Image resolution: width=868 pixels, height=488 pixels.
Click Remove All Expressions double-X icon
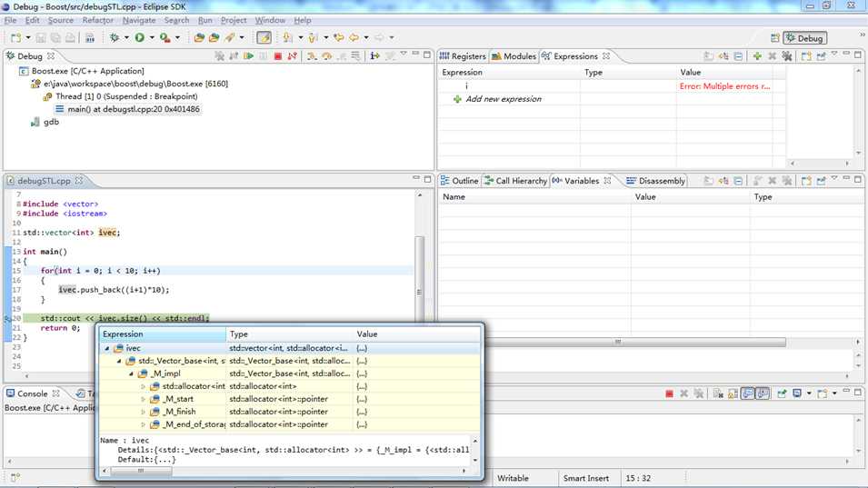[786, 55]
